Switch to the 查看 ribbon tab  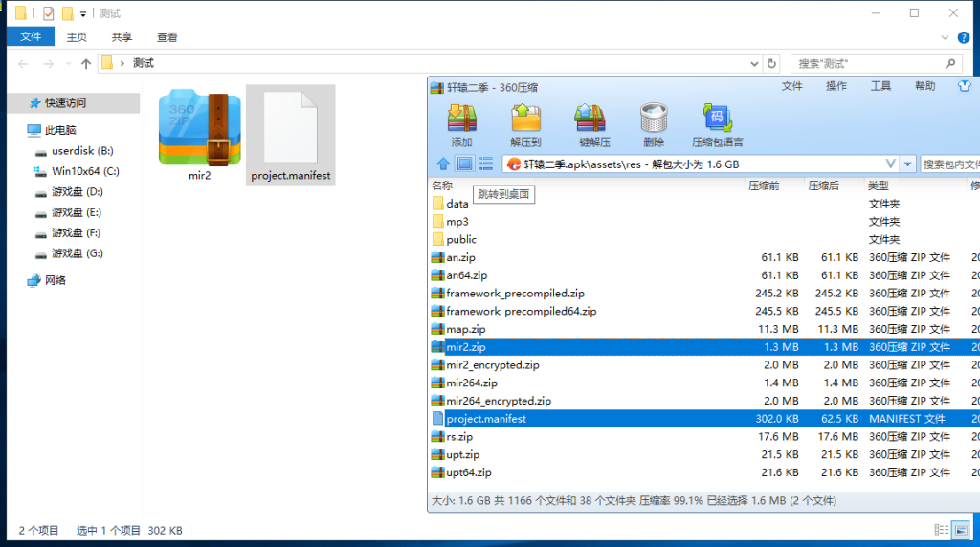167,37
